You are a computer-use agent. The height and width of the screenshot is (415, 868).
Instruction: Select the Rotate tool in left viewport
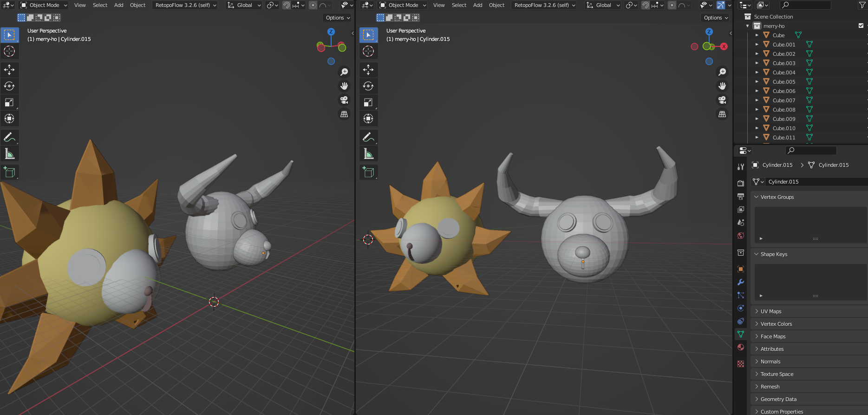[9, 86]
